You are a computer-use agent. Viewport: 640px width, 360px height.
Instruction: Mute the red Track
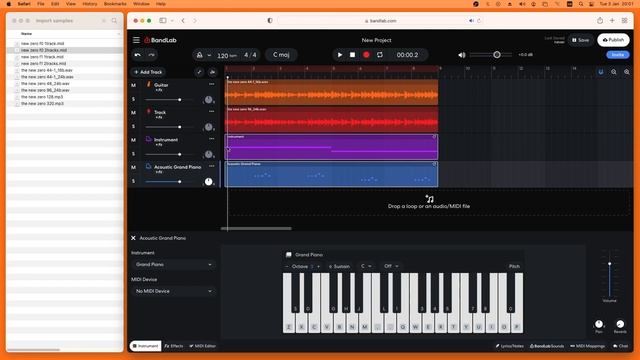(133, 113)
